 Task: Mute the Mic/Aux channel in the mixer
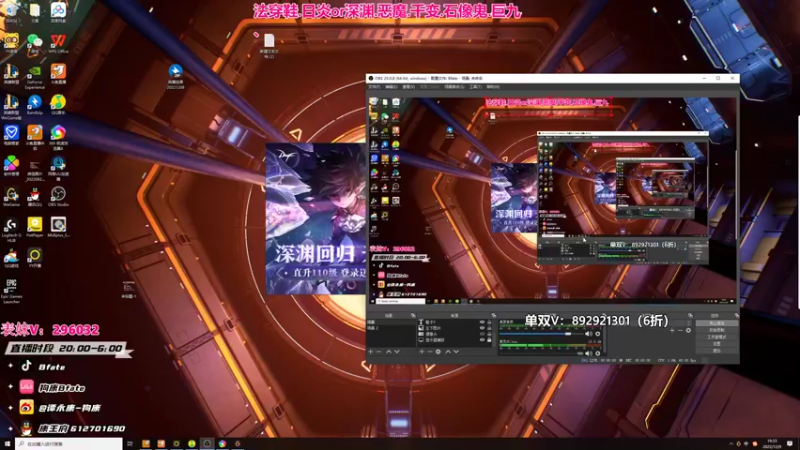[589, 354]
